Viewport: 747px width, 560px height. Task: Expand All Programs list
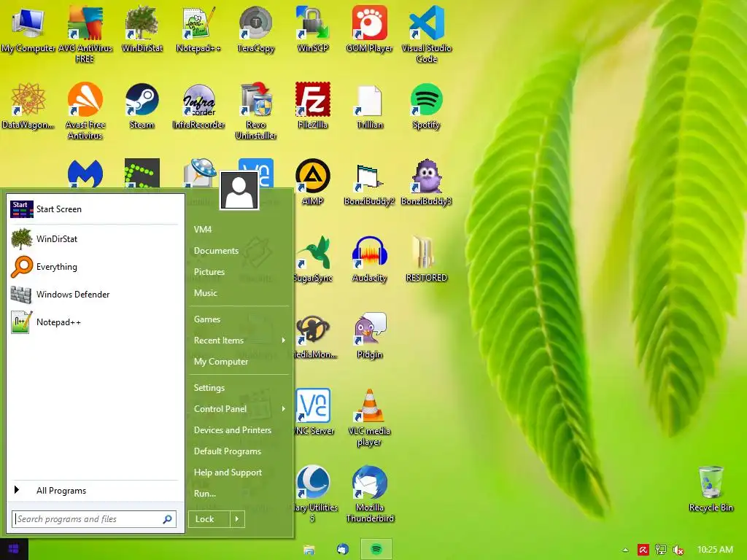click(x=96, y=491)
